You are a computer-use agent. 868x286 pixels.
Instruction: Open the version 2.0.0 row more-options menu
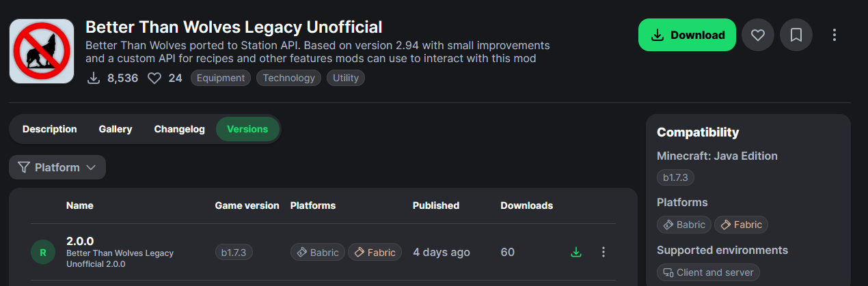[603, 253]
